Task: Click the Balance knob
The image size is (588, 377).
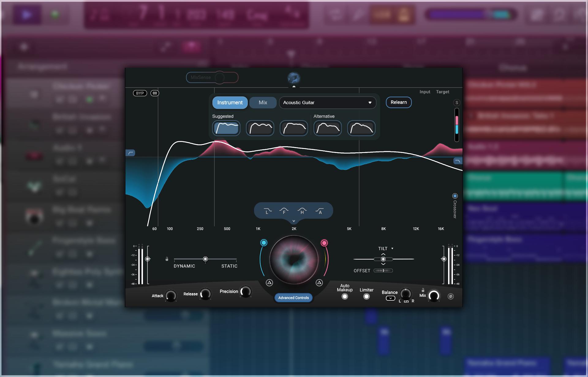Action: point(405,294)
